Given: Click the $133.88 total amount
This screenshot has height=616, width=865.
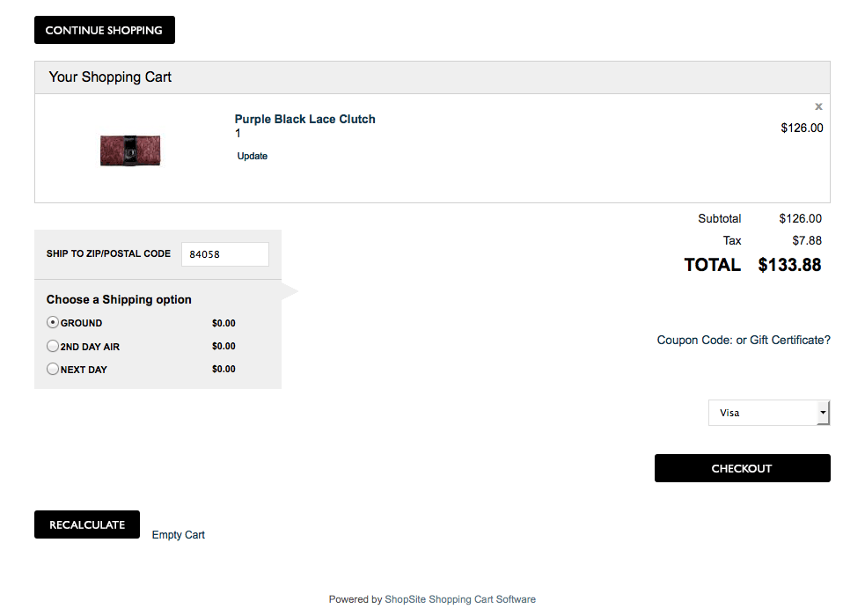Looking at the screenshot, I should click(x=789, y=265).
